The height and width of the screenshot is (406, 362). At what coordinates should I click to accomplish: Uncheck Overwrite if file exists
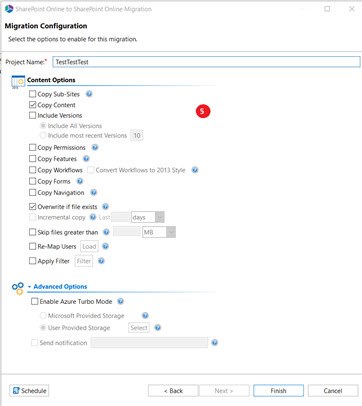[x=32, y=207]
